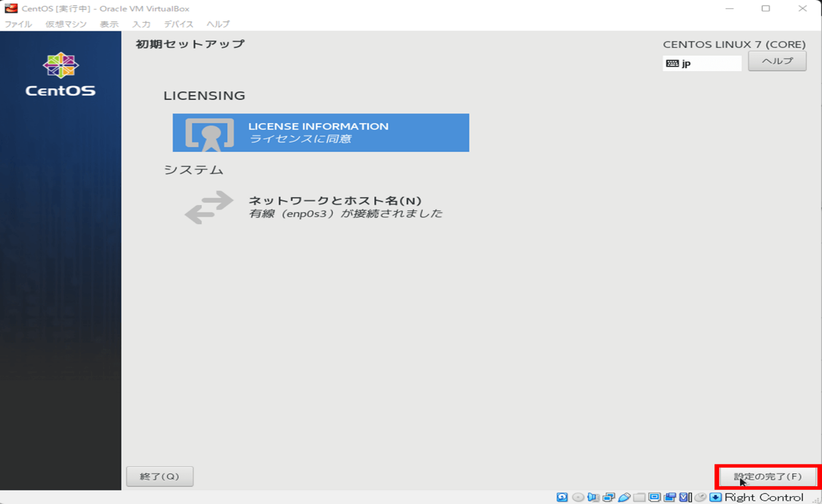Open the ヘルプ menu in the menu bar
Viewport: 822px width, 504px height.
coord(218,24)
